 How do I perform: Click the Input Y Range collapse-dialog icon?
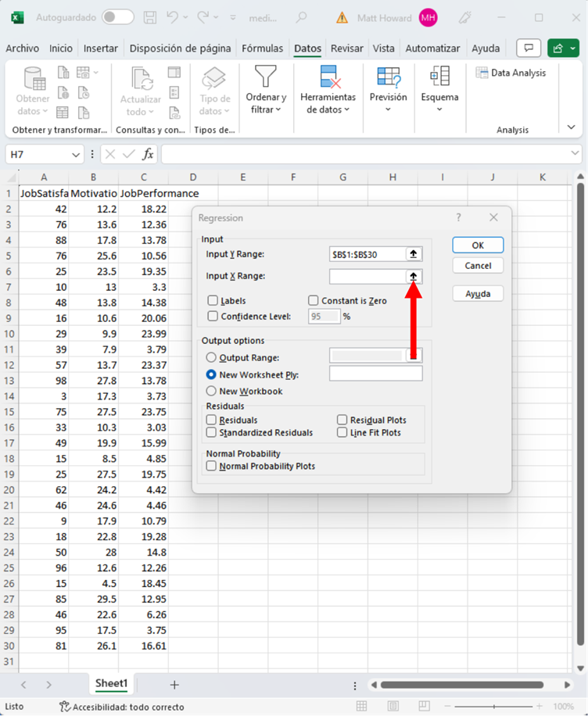(x=414, y=254)
